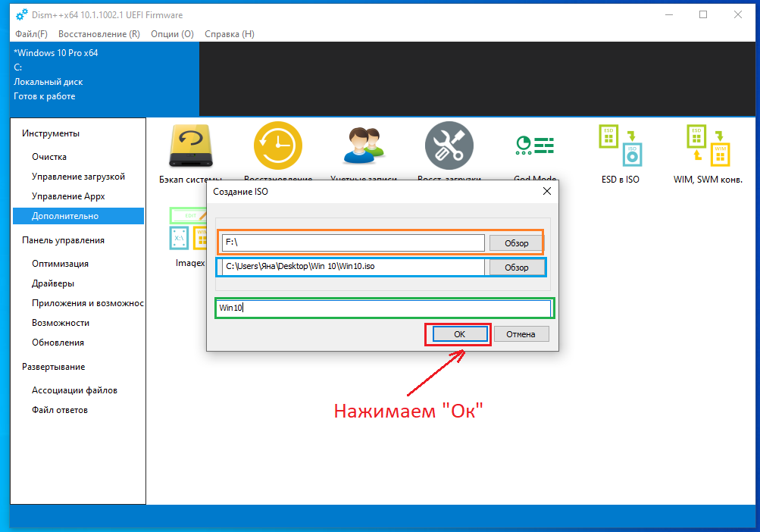
Task: Select Управление загрузкой in the sidebar
Action: [x=79, y=177]
